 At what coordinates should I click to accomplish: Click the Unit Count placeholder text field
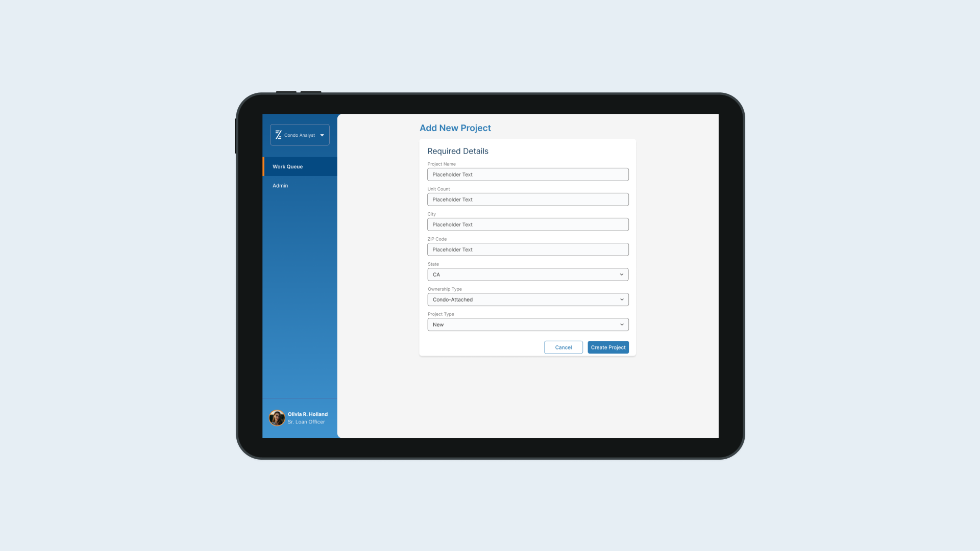528,199
